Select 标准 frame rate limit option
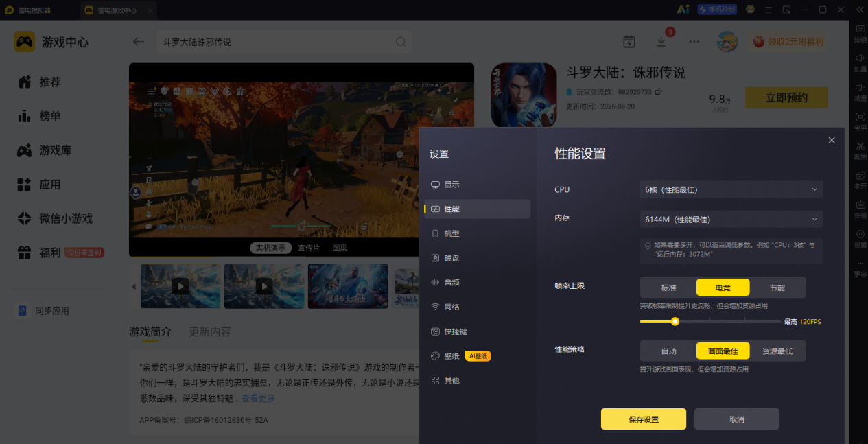The image size is (868, 444). coord(668,288)
